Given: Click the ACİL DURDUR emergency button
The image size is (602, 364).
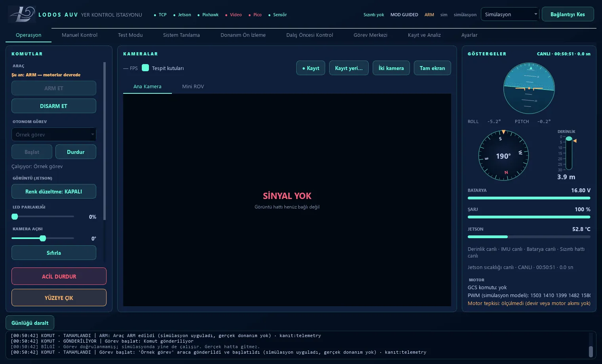Looking at the screenshot, I should [59, 276].
